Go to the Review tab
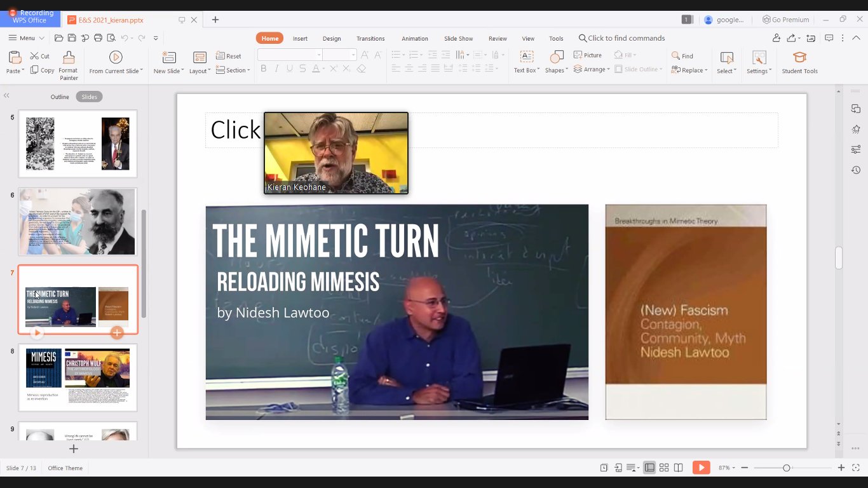This screenshot has height=488, width=868. tap(498, 38)
